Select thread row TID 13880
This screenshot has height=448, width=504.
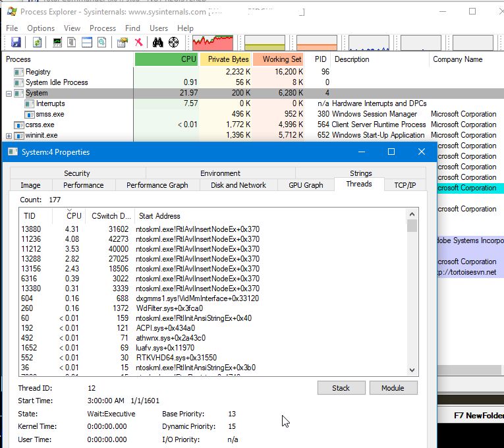[212, 229]
